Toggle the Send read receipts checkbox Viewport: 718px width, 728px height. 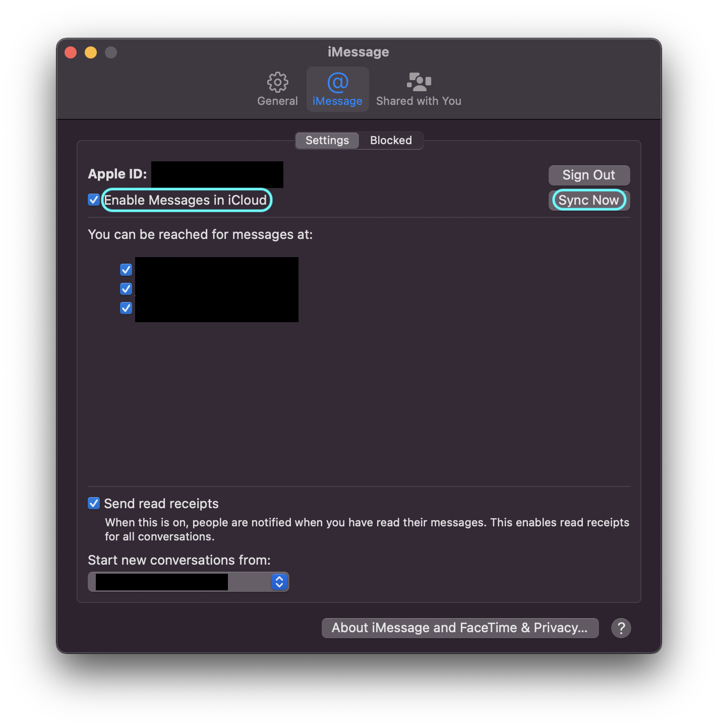pos(94,503)
